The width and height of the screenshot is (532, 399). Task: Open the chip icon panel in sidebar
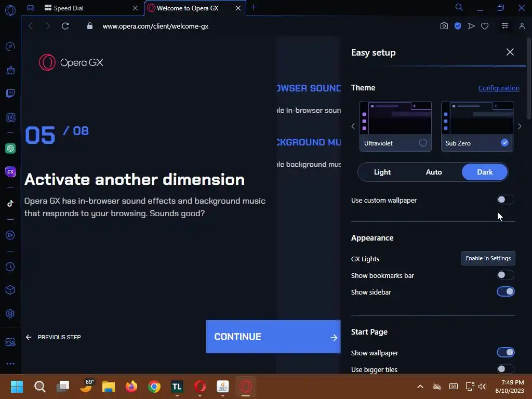[x=10, y=117]
